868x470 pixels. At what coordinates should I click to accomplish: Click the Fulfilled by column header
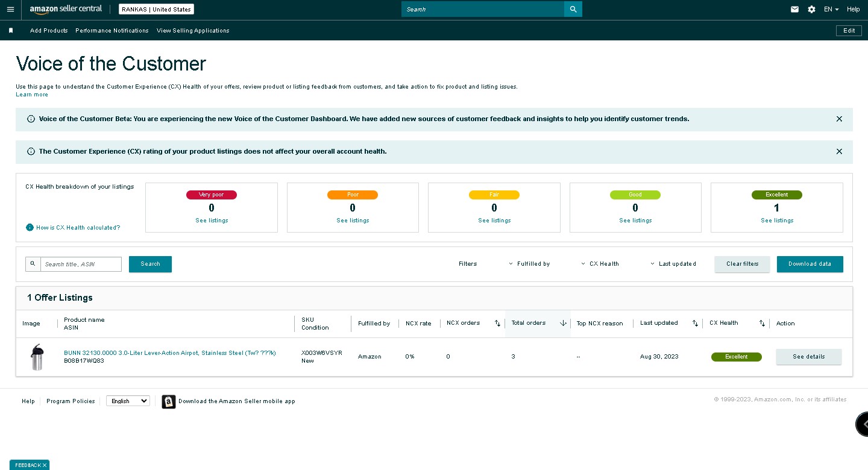click(x=374, y=324)
